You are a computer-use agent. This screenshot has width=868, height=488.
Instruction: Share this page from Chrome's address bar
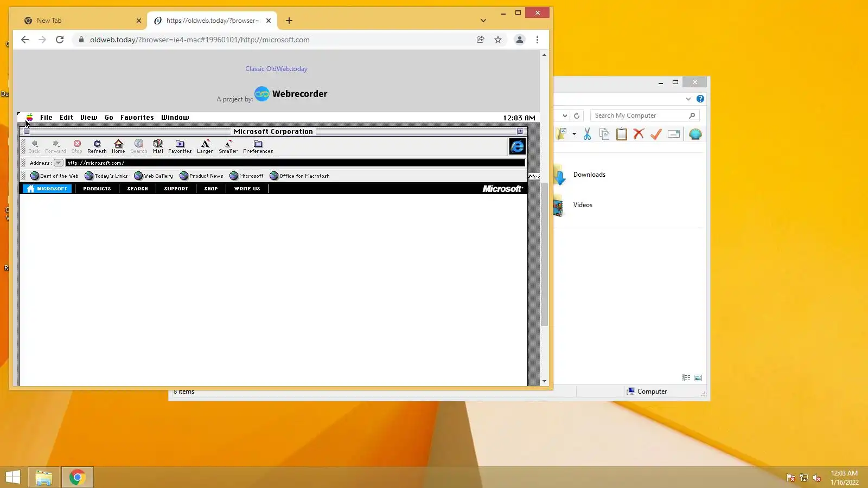[x=480, y=40]
